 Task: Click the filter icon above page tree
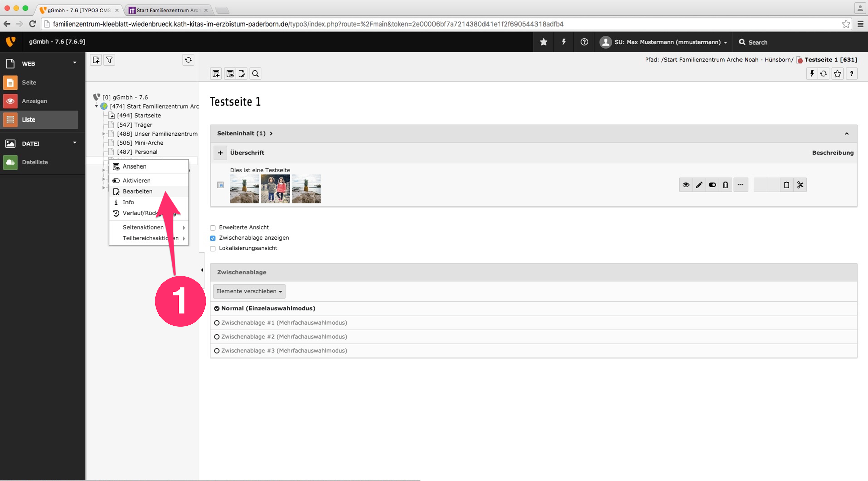[109, 60]
